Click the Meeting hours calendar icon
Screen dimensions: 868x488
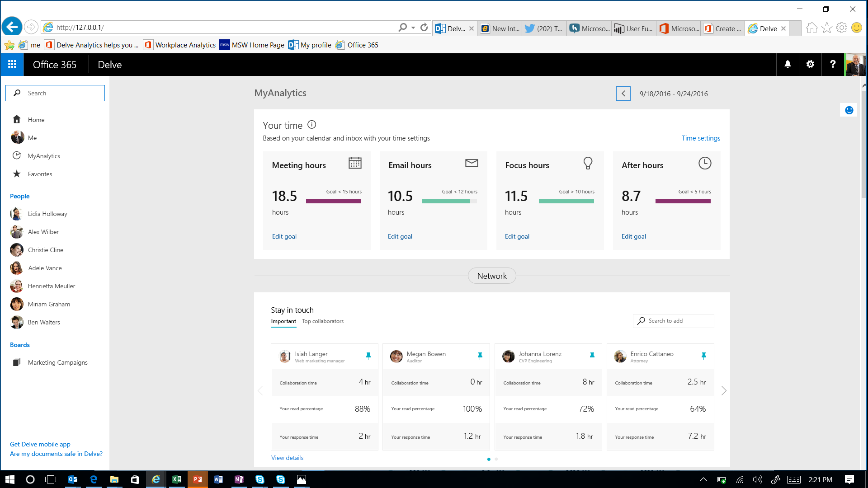[x=355, y=163]
